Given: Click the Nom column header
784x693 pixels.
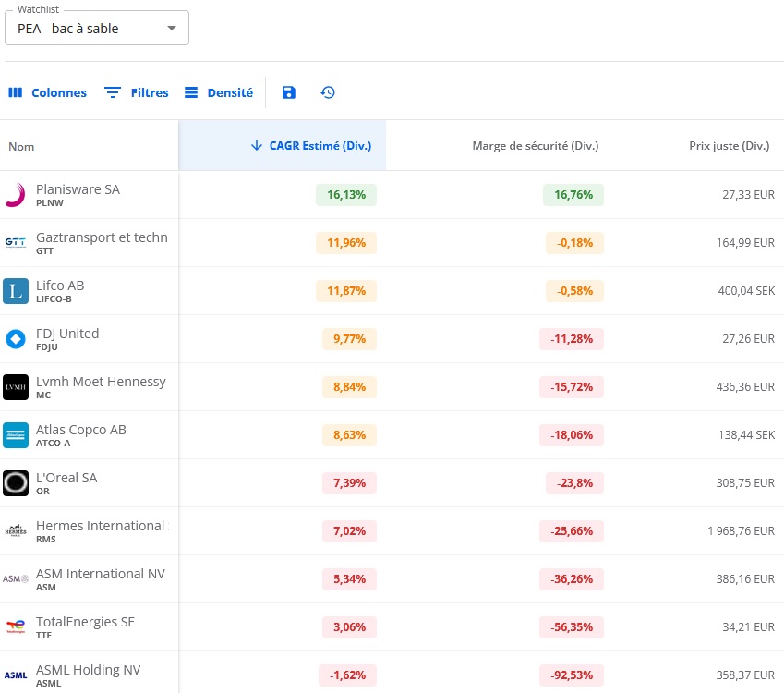Looking at the screenshot, I should coord(22,146).
